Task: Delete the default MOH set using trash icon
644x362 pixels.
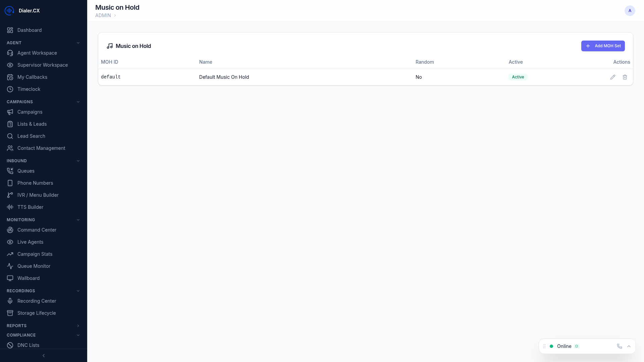Action: 625,77
